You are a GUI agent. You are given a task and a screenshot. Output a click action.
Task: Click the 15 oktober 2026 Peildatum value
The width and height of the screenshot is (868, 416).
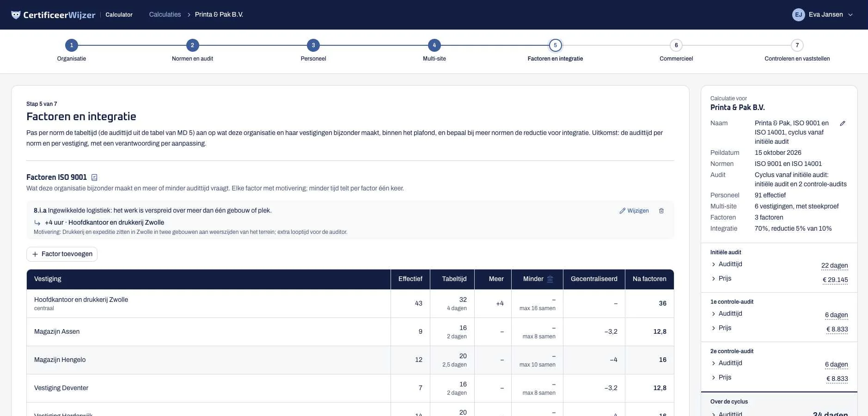tap(778, 153)
